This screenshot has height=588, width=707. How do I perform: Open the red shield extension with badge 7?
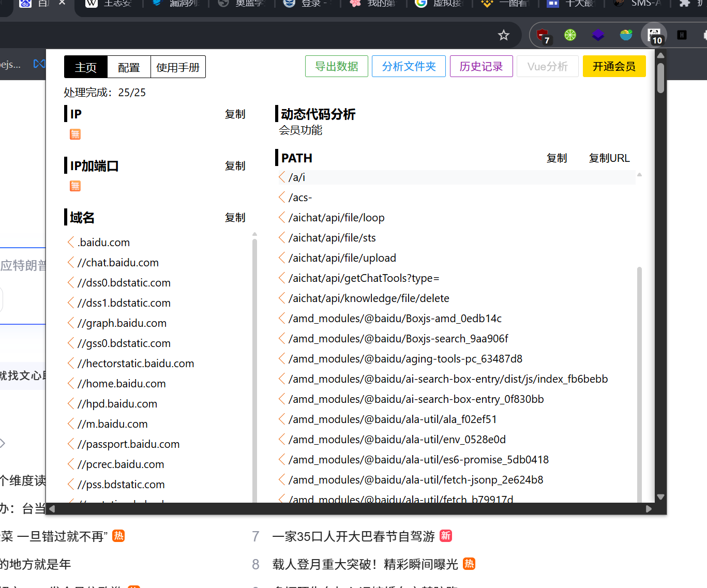pyautogui.click(x=543, y=35)
